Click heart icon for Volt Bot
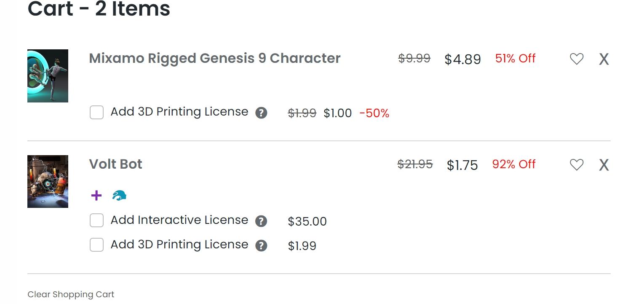 577,165
